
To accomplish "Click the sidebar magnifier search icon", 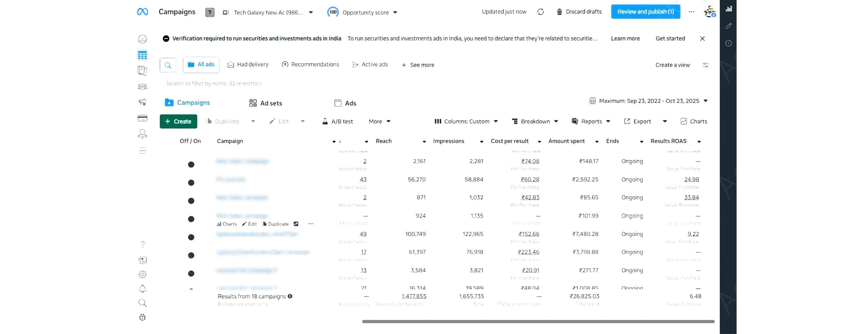I will coord(143,303).
